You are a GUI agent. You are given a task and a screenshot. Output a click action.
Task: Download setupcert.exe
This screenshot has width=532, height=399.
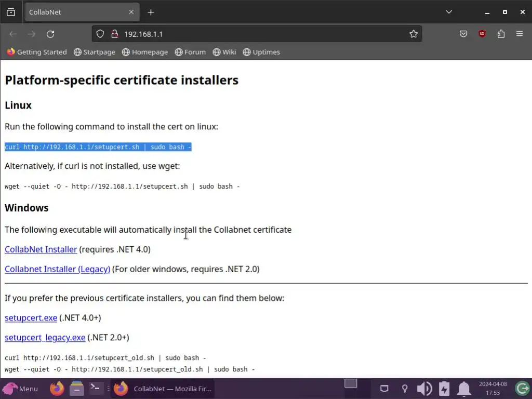click(x=31, y=318)
